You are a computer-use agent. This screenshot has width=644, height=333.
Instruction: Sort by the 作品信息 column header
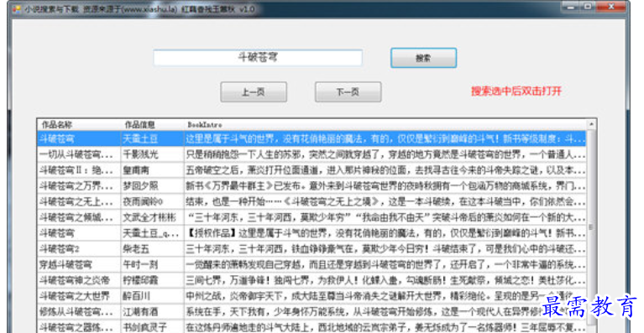tap(152, 125)
